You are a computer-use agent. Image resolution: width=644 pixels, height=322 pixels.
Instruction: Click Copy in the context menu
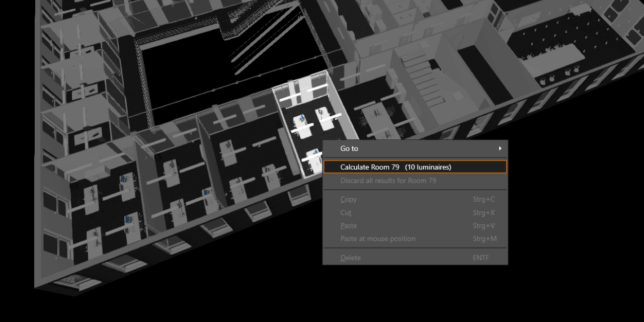[348, 199]
